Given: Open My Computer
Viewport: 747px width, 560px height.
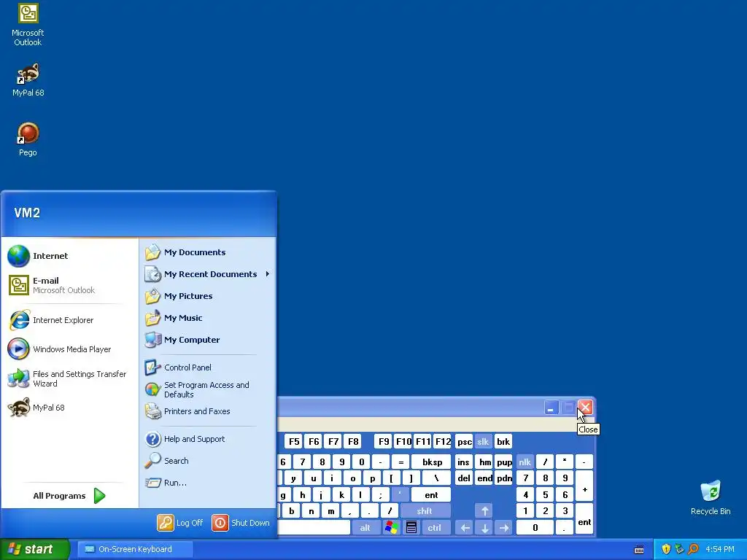Looking at the screenshot, I should point(208,340).
